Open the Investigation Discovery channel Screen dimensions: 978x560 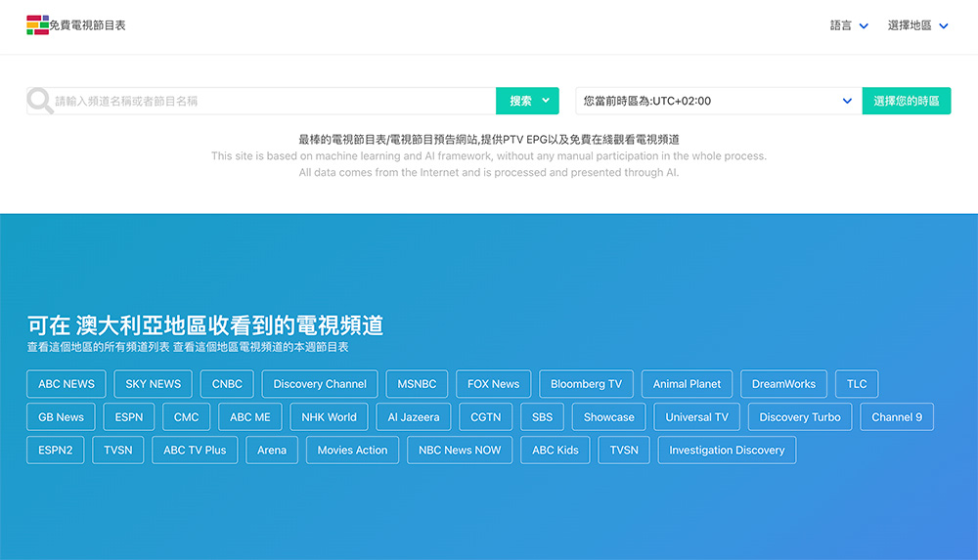(x=727, y=450)
